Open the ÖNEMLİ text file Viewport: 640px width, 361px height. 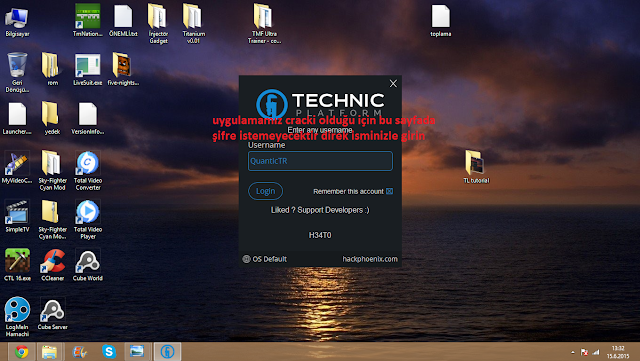pos(123,21)
